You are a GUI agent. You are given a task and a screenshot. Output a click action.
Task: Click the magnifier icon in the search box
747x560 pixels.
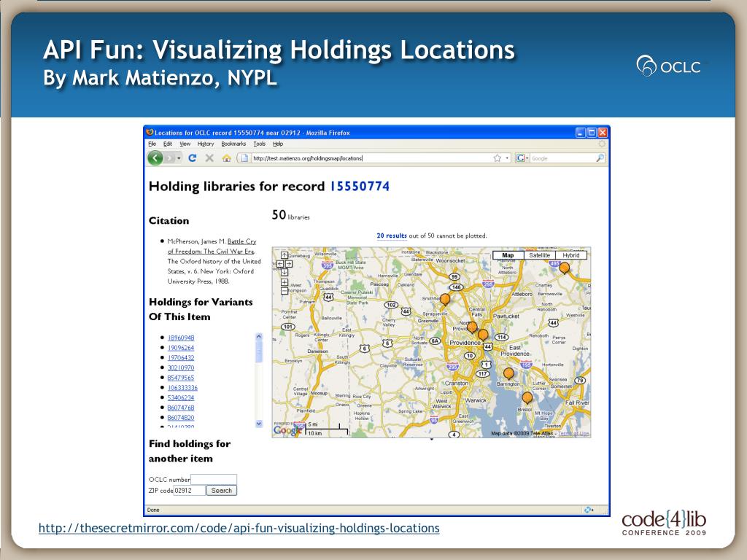pos(600,158)
